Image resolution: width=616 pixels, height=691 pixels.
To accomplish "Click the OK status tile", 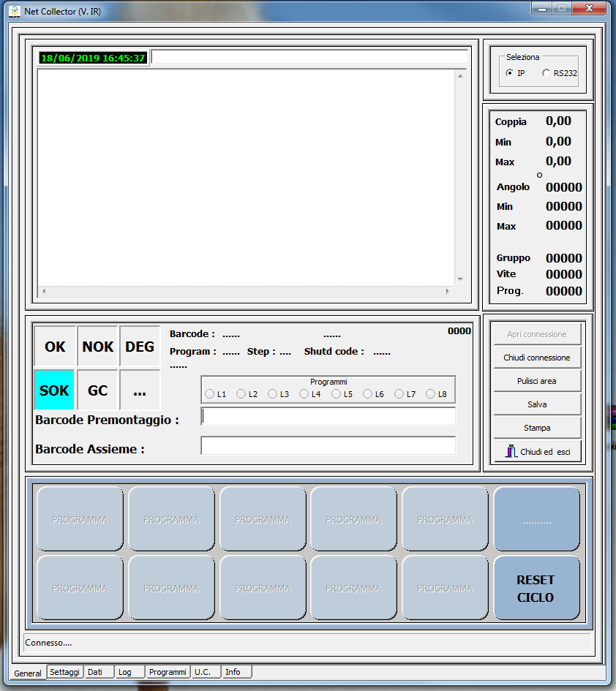I will 55,347.
